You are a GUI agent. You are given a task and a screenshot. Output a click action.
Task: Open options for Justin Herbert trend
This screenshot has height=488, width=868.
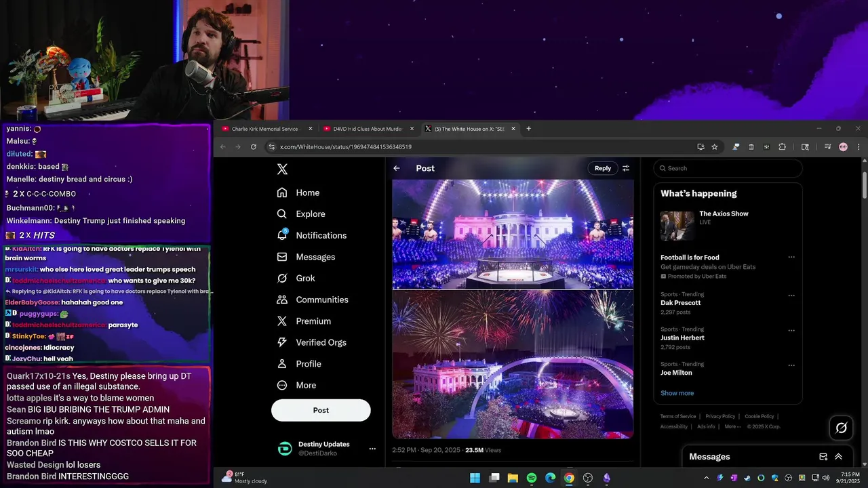tap(791, 330)
